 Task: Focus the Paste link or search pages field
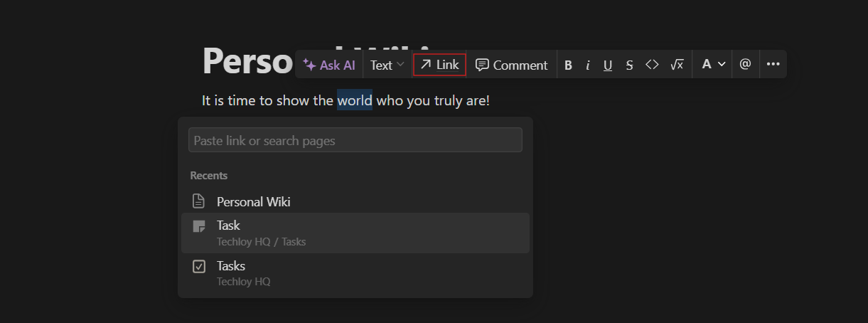coord(355,140)
